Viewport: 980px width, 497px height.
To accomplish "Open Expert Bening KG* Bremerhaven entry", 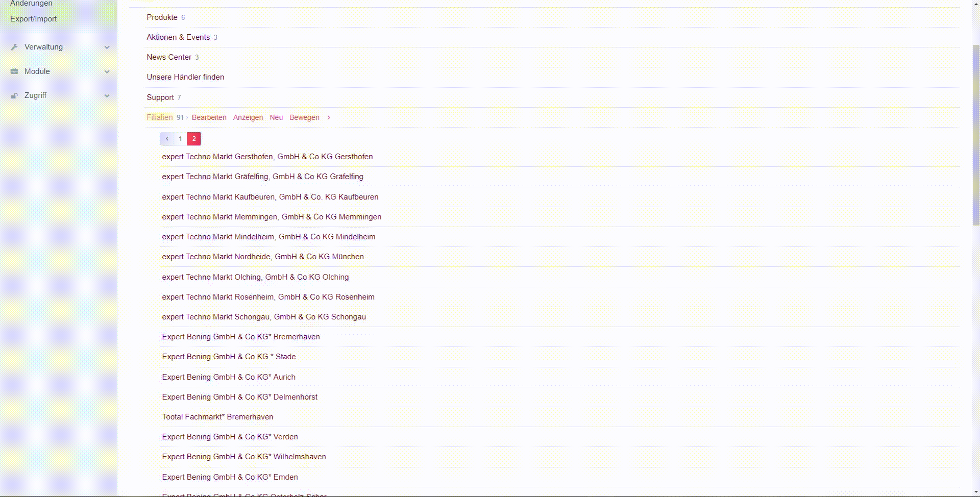I will tap(241, 337).
